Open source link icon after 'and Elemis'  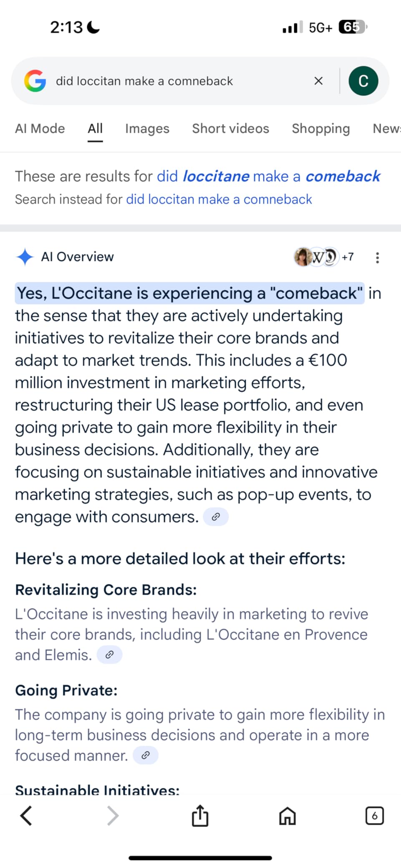[109, 655]
